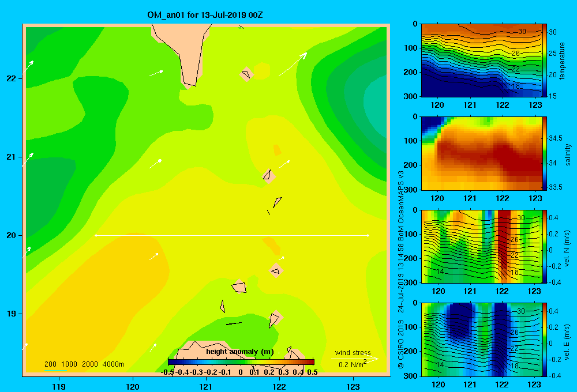
Task: Click the 15 tick on temperature scale
Action: (x=553, y=96)
